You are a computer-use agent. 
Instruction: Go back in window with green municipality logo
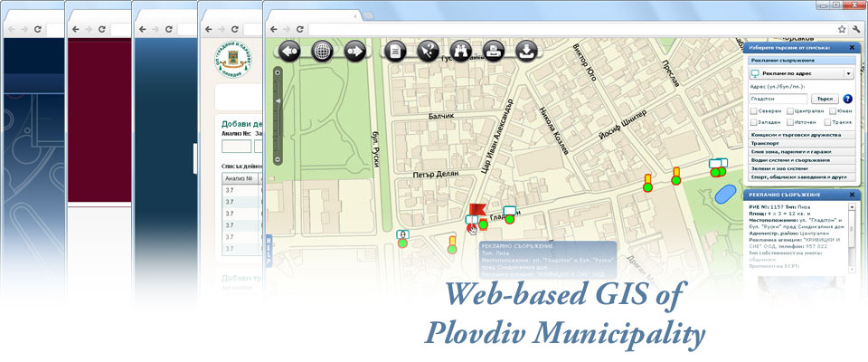click(x=208, y=29)
